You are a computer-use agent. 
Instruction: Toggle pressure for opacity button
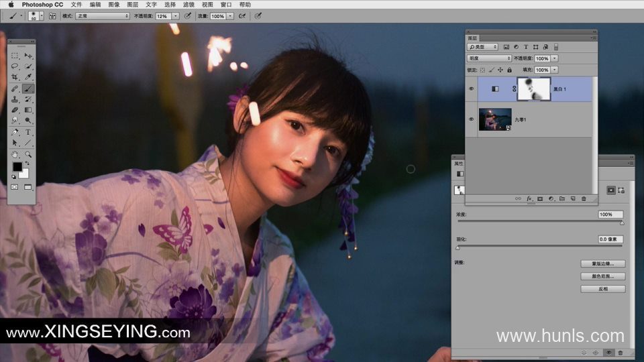coord(188,16)
